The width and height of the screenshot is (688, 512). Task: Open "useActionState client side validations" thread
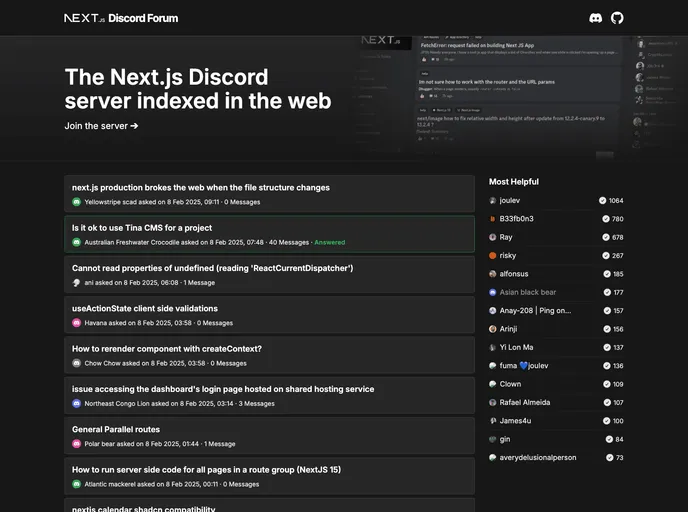pos(145,308)
